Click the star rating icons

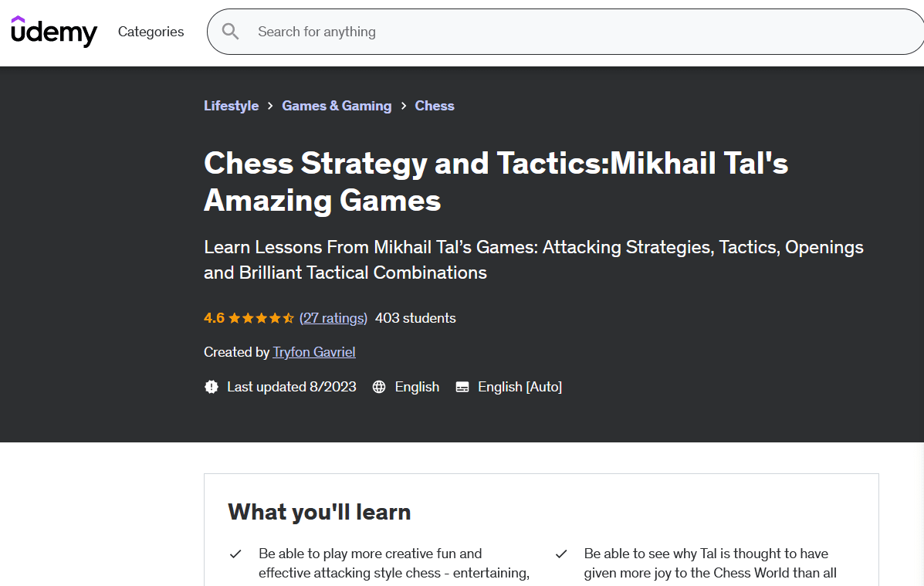tap(261, 318)
